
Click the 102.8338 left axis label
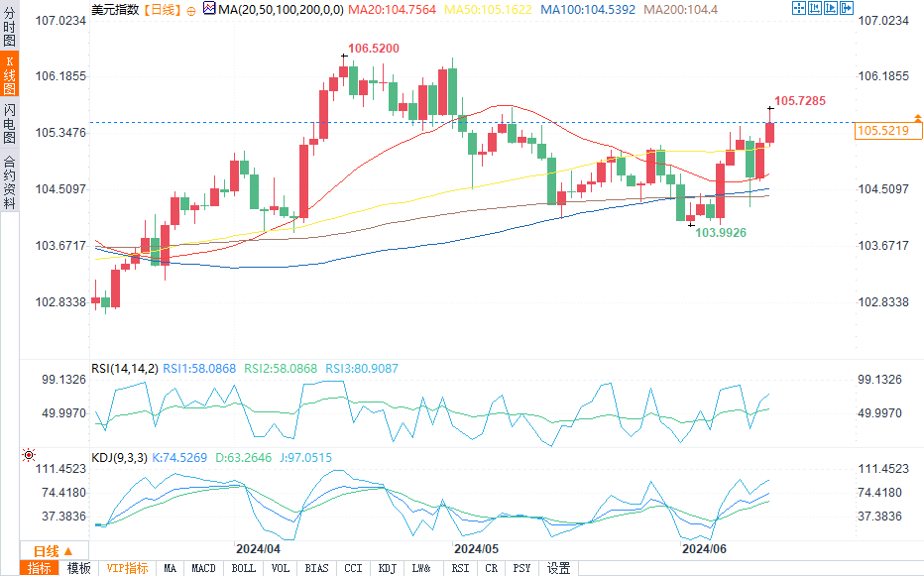point(60,301)
